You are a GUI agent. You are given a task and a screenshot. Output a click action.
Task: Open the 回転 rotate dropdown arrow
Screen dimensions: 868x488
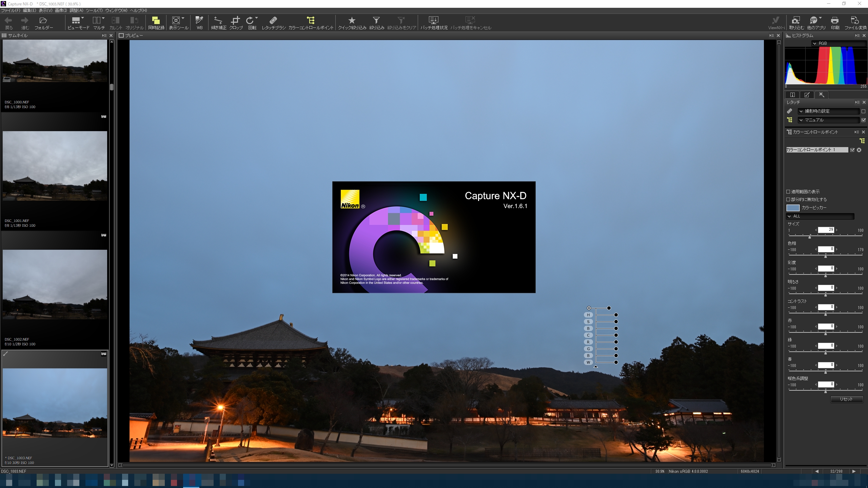(x=257, y=18)
